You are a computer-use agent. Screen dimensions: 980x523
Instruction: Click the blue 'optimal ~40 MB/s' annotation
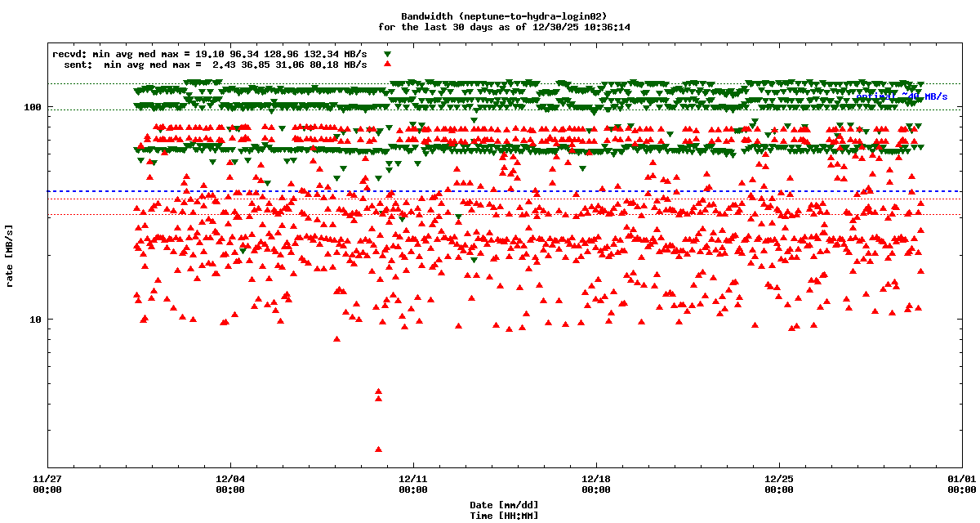tap(902, 96)
